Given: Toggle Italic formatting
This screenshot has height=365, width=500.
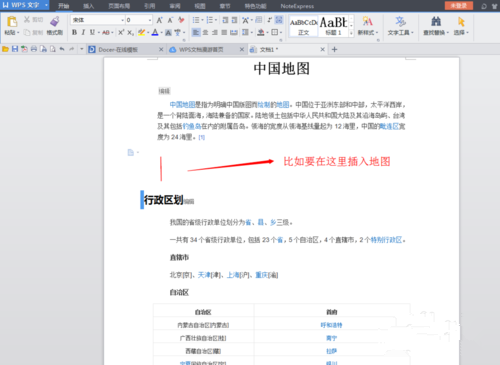Looking at the screenshot, I should (x=83, y=32).
